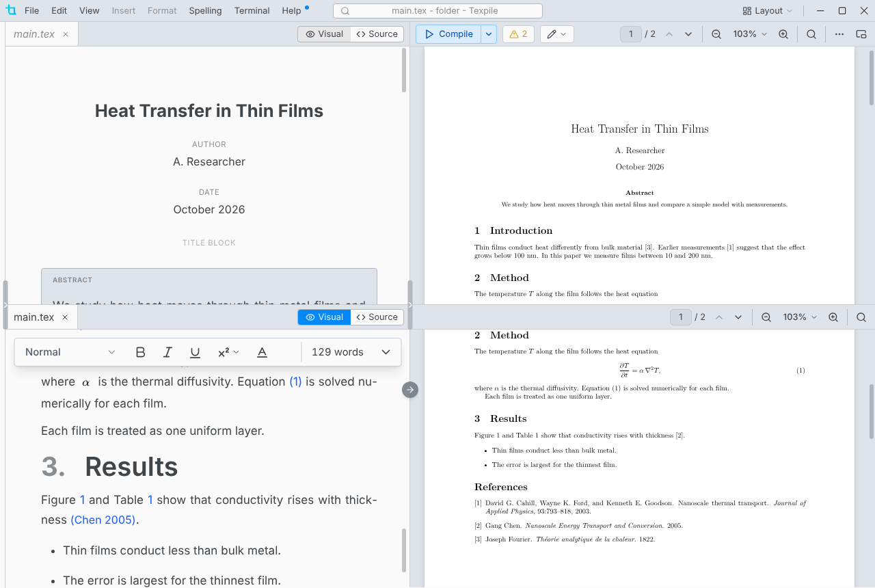Viewport: 875px width, 588px height.
Task: Go to next page in upper preview
Action: click(688, 34)
